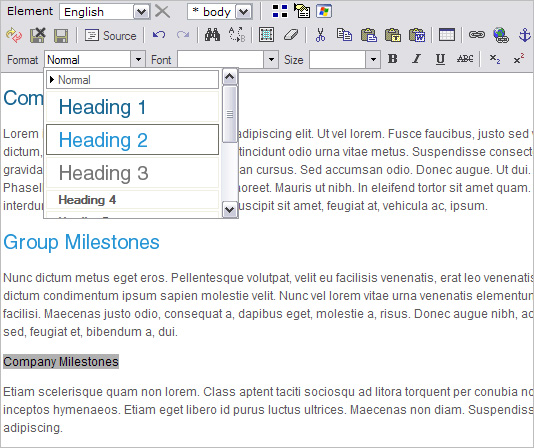The width and height of the screenshot is (534, 448).
Task: Open the Replace tool icon
Action: click(237, 35)
